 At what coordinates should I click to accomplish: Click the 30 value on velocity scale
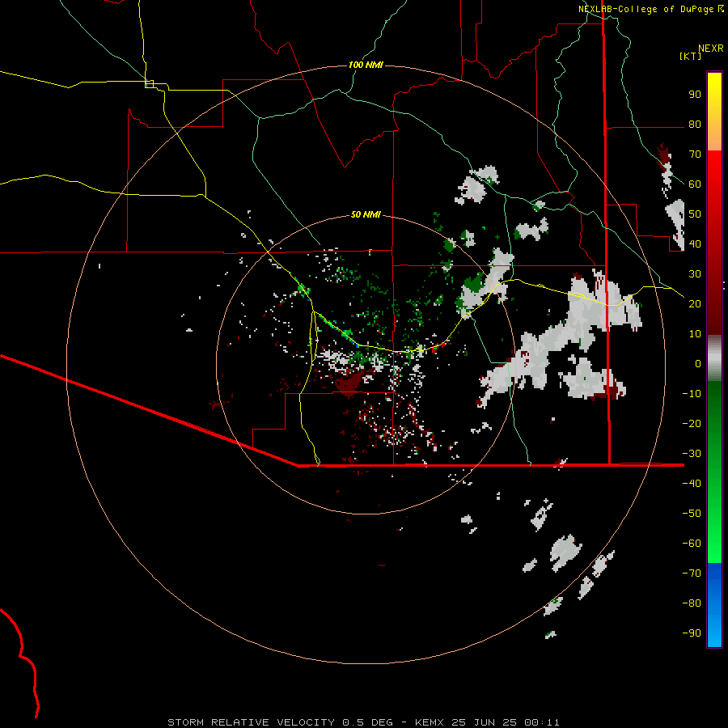(x=695, y=274)
